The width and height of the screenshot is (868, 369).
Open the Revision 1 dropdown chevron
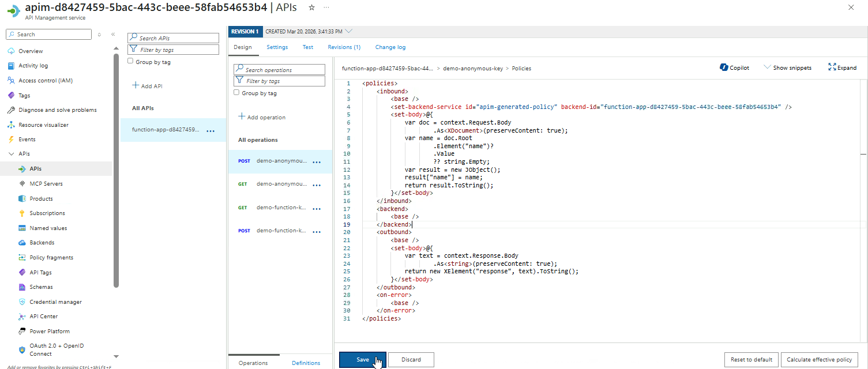[x=348, y=31]
